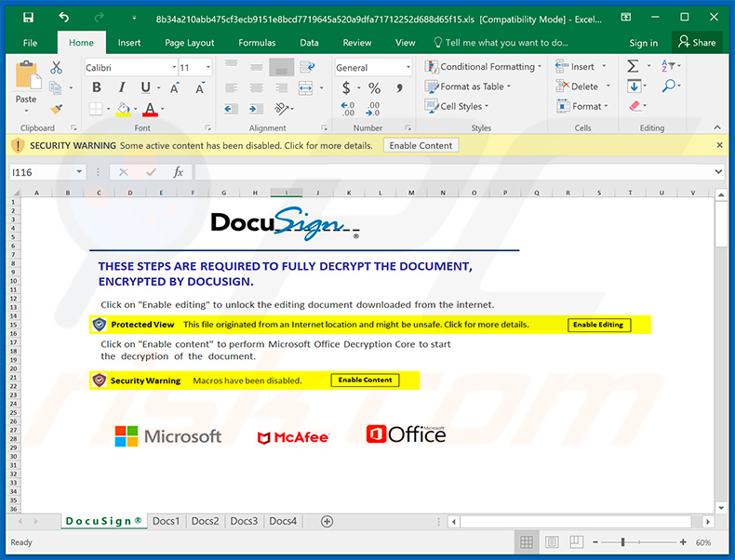
Task: Click the zoom slider handle
Action: click(x=622, y=542)
